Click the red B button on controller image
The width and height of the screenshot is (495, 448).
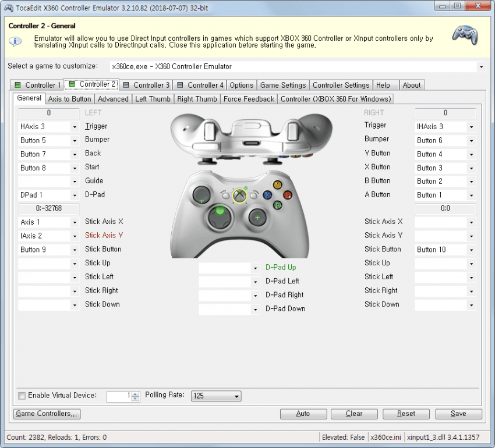point(287,195)
